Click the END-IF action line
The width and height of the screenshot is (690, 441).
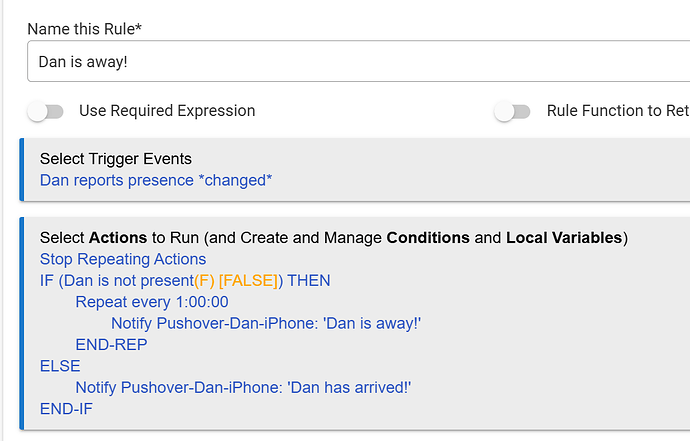click(66, 408)
